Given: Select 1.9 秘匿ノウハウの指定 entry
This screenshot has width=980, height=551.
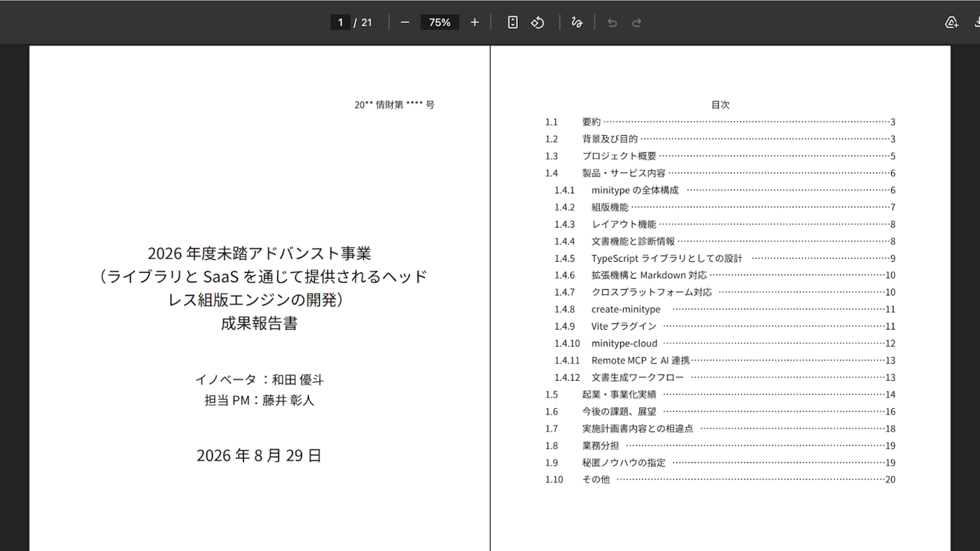Looking at the screenshot, I should [720, 462].
